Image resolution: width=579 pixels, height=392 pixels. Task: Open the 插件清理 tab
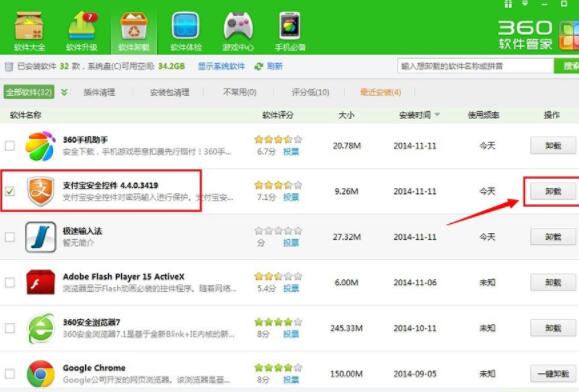99,92
